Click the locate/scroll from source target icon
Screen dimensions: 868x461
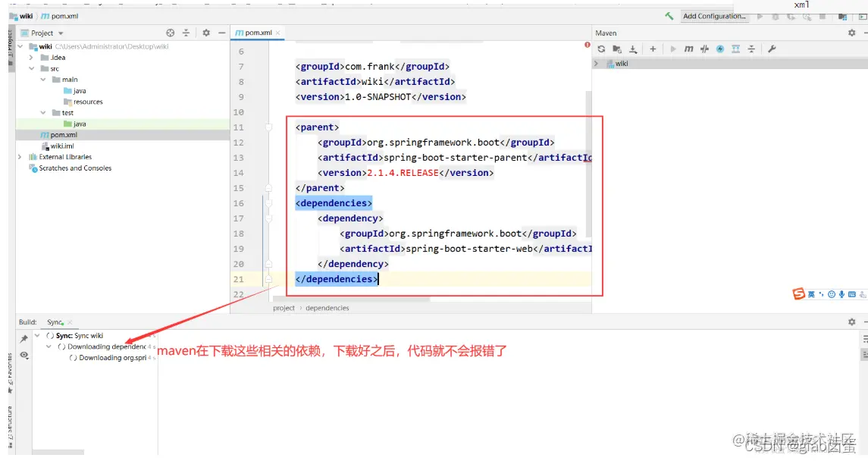click(x=171, y=33)
